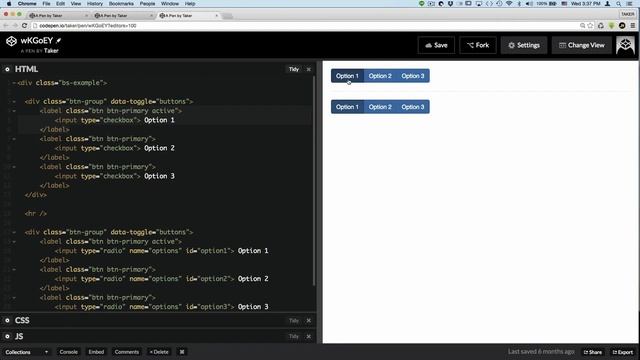Fold the first 'btn btn-primary active' label line

point(14,111)
